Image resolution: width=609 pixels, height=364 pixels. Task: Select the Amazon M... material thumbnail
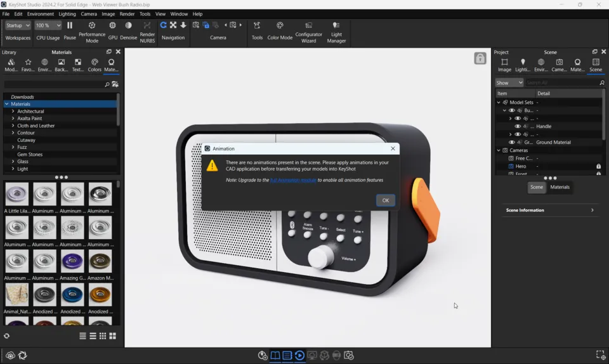tap(100, 261)
